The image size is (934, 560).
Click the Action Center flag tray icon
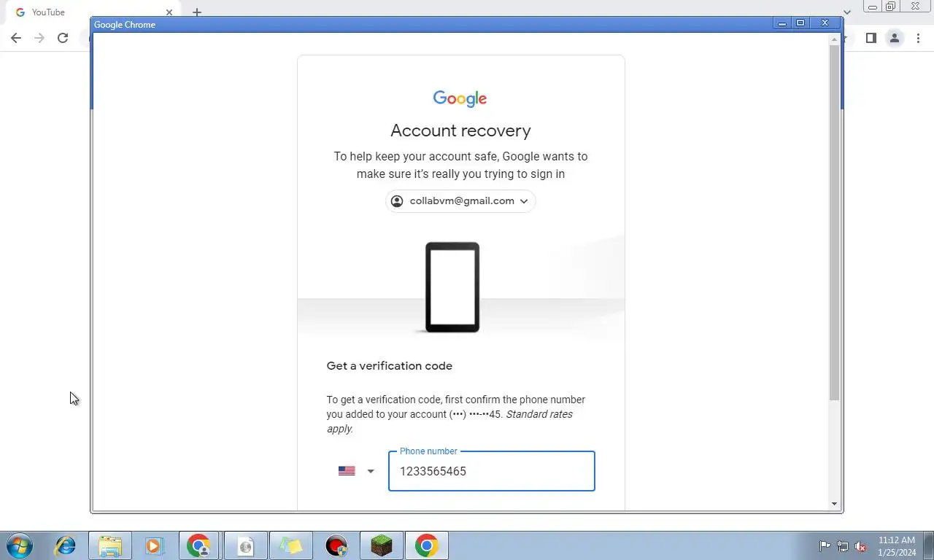[825, 546]
